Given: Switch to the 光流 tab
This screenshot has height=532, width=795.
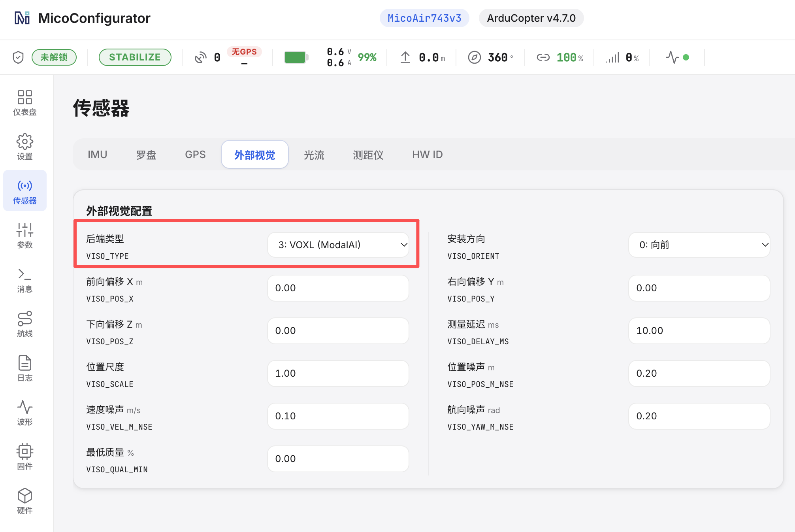Looking at the screenshot, I should coord(314,155).
